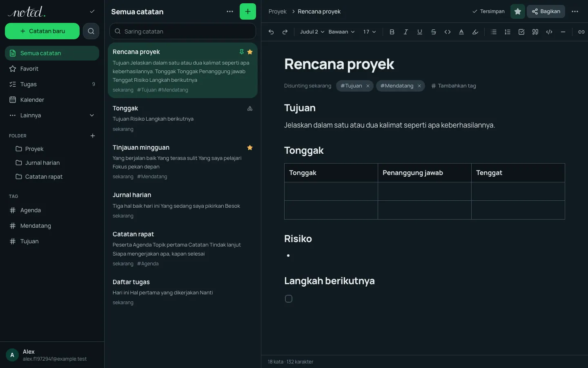Toggle the star on Tinjauan mingguan note
This screenshot has height=368, width=588.
pyautogui.click(x=250, y=148)
